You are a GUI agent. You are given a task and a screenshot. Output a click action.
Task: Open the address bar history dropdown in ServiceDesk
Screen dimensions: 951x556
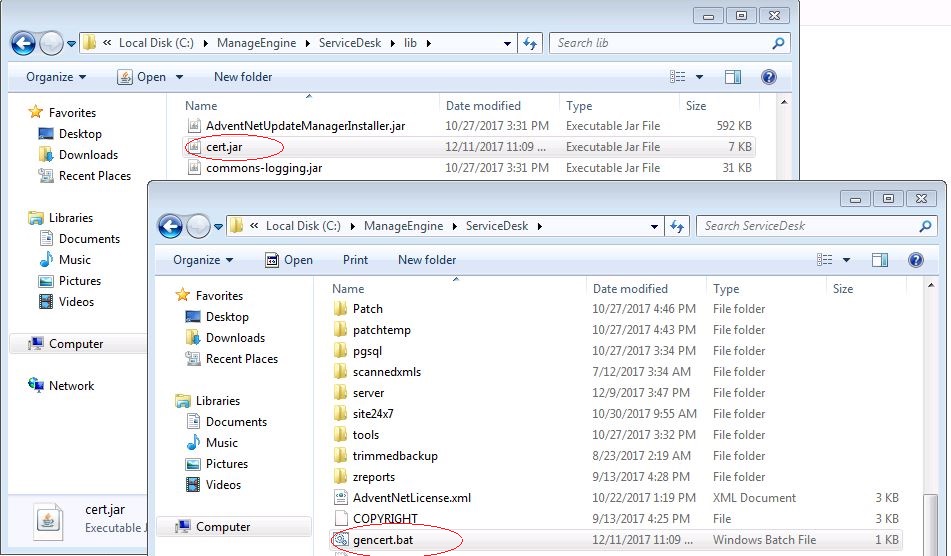pyautogui.click(x=654, y=226)
